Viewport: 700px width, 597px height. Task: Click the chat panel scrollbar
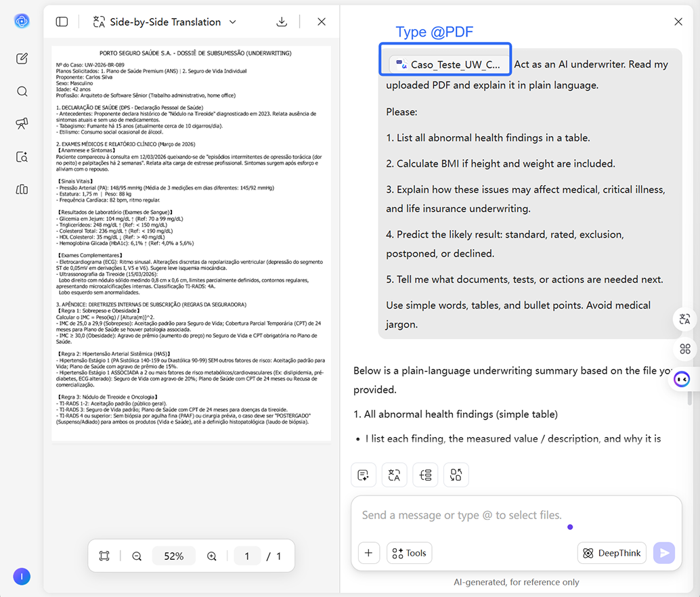pos(690,399)
